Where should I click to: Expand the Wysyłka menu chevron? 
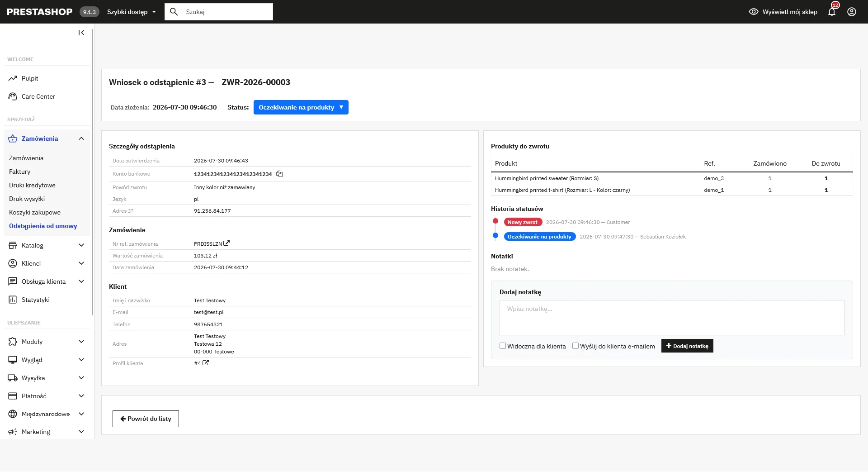point(81,378)
